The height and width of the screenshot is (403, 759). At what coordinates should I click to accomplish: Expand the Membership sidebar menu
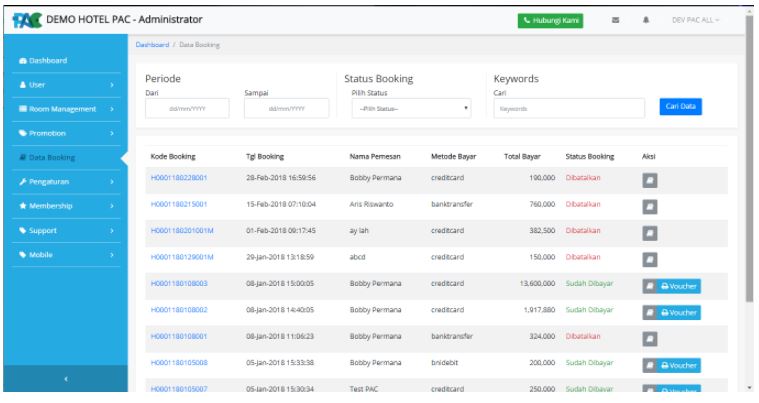(66, 206)
